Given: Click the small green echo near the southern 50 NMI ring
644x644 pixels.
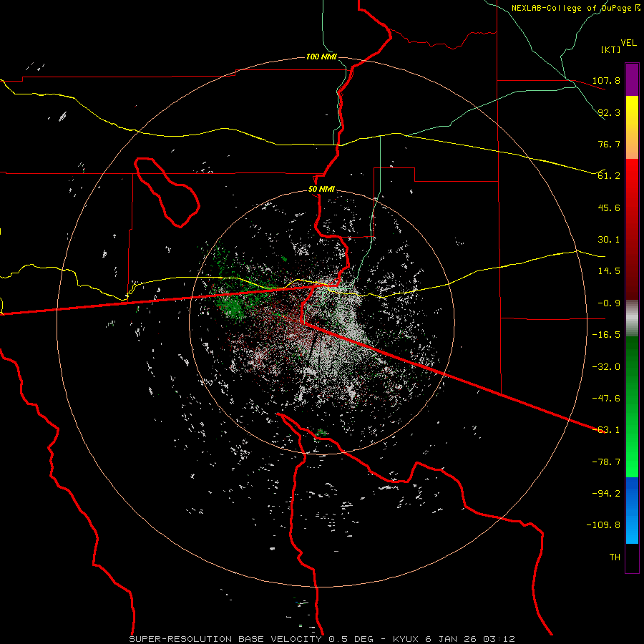Looking at the screenshot, I should 321,432.
